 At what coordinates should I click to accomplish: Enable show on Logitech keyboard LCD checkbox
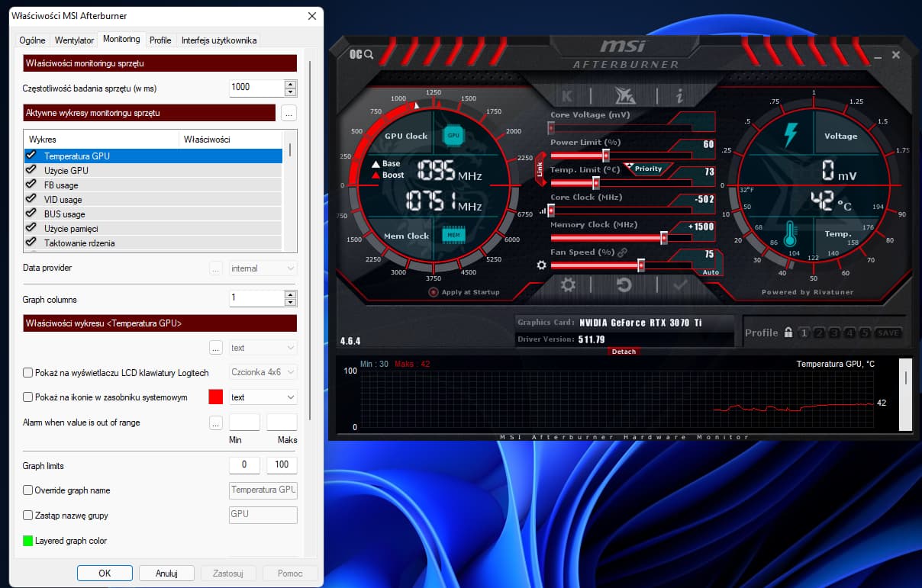[28, 373]
